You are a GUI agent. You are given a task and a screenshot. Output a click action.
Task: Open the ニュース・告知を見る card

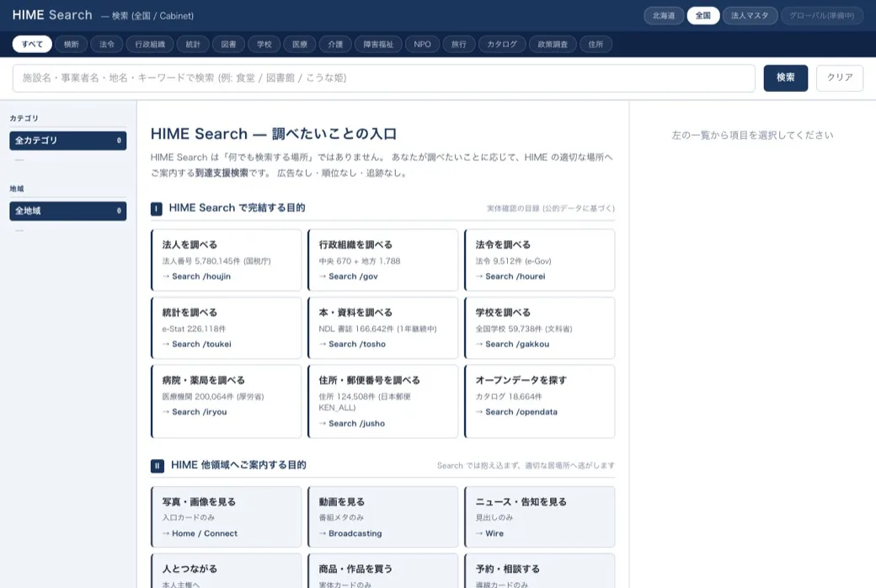540,517
